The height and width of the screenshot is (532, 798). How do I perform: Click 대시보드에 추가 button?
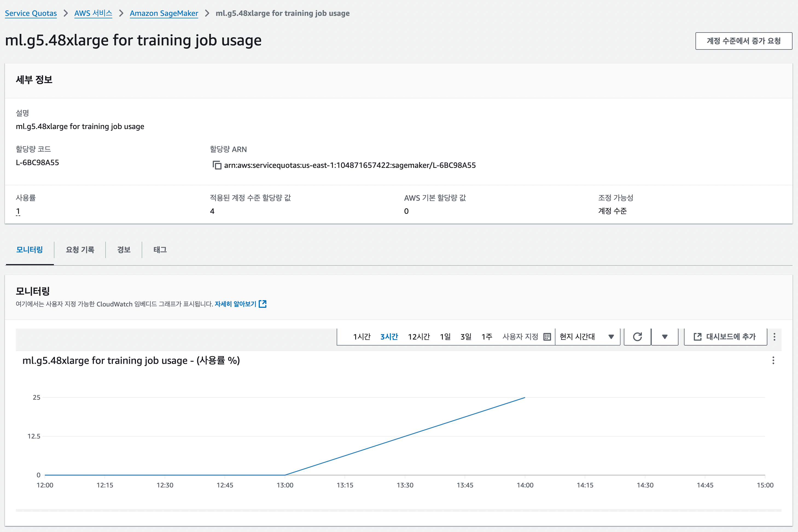pos(725,337)
